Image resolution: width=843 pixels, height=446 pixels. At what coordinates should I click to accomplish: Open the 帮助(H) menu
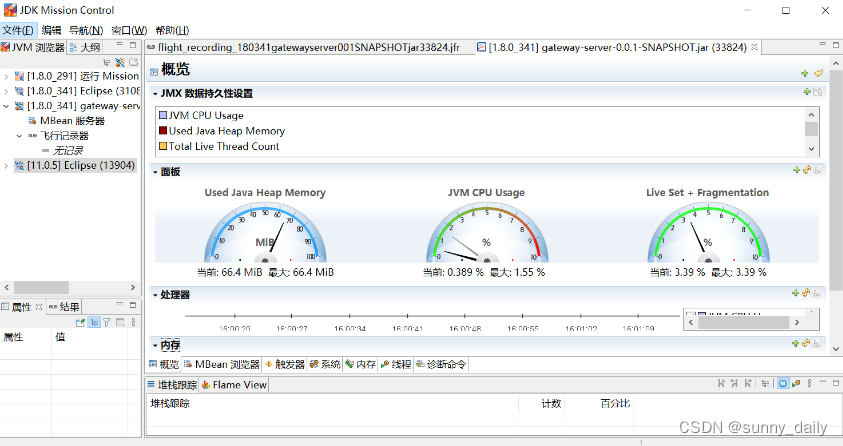[x=172, y=30]
